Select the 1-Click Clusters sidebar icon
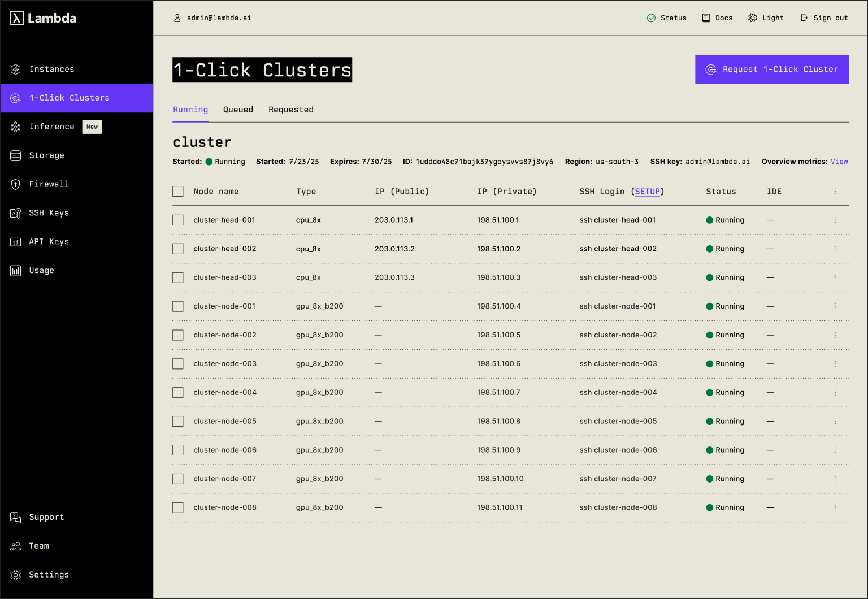The image size is (868, 599). click(15, 98)
